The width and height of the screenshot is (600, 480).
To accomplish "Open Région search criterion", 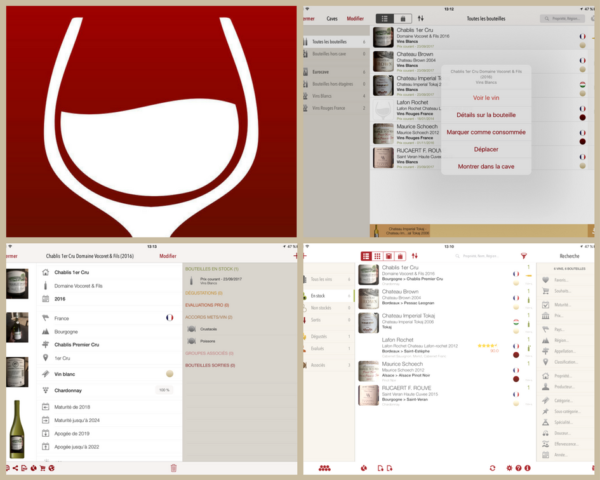I will (x=546, y=340).
